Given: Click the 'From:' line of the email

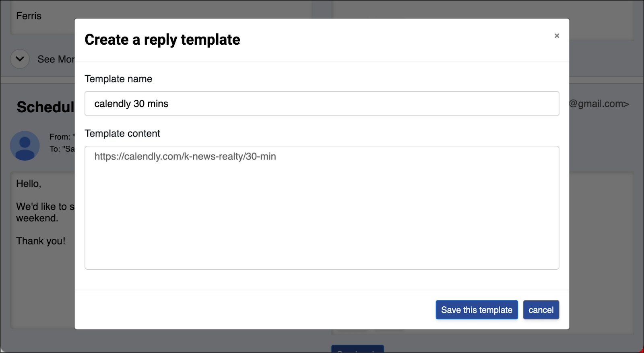Looking at the screenshot, I should (x=62, y=137).
